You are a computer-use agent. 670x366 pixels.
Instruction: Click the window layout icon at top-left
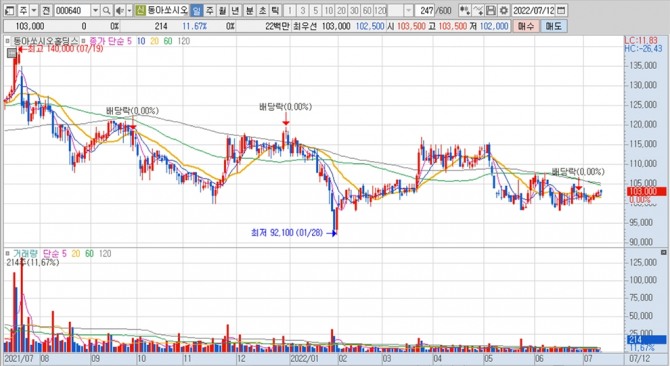point(9,10)
